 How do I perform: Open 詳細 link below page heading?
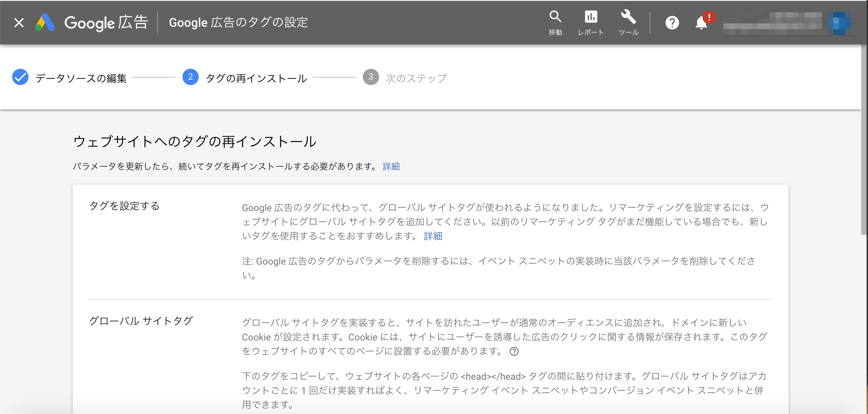(x=391, y=166)
